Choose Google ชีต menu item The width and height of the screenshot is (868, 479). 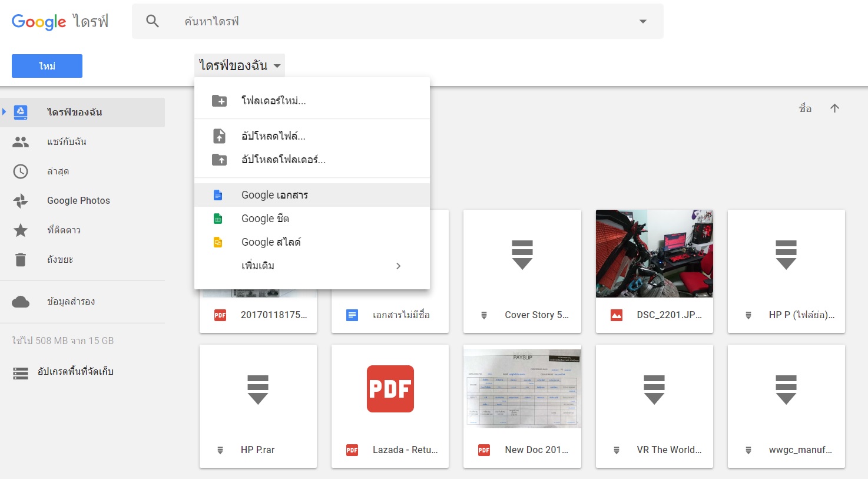[265, 219]
